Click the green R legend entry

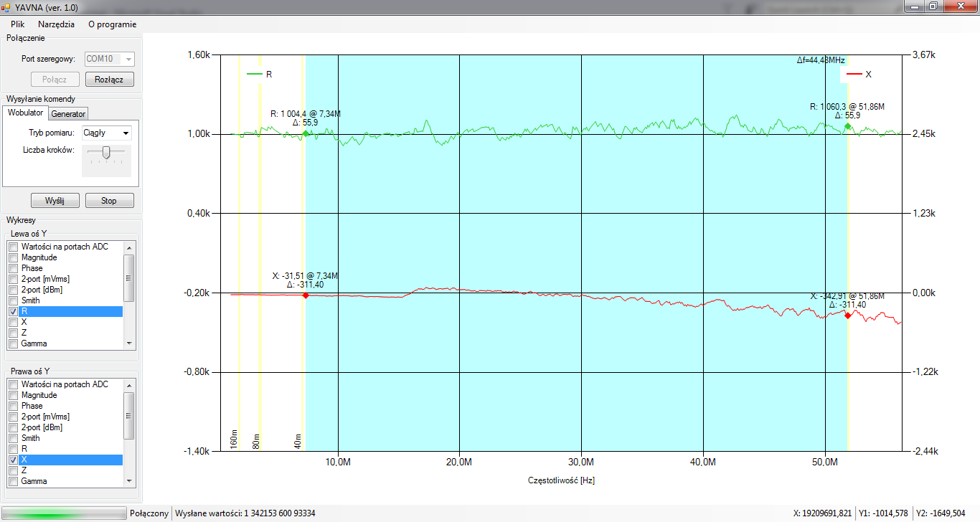point(258,74)
